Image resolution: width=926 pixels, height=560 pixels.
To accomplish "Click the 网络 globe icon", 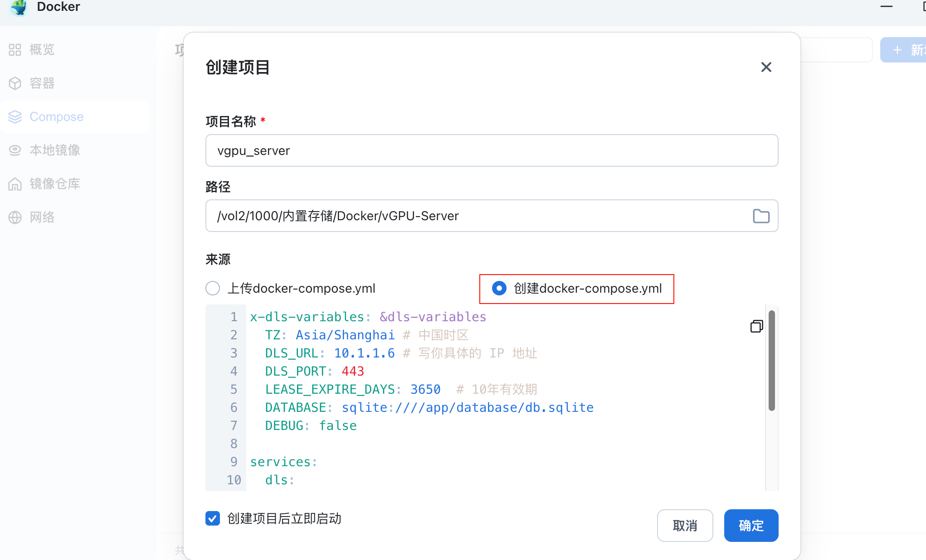I will coord(15,217).
